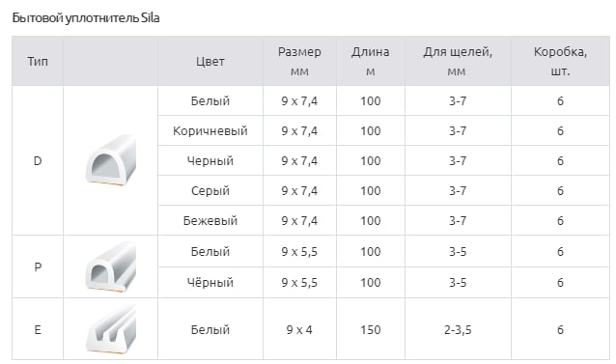The image size is (616, 364).
Task: Click the 'Чёрный' cell in the P type rows
Action: click(210, 282)
